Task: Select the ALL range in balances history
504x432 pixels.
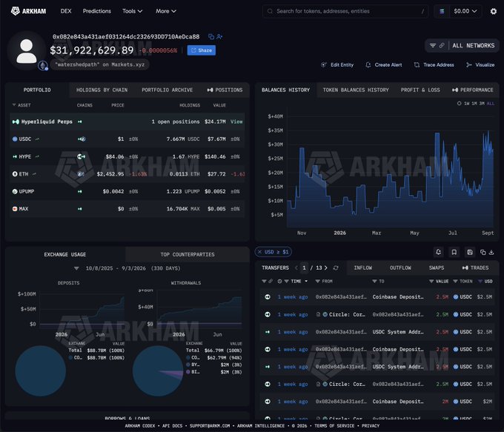Action: [491, 104]
